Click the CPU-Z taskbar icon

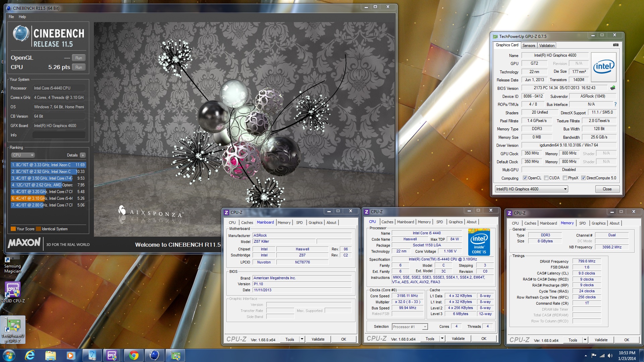112,355
